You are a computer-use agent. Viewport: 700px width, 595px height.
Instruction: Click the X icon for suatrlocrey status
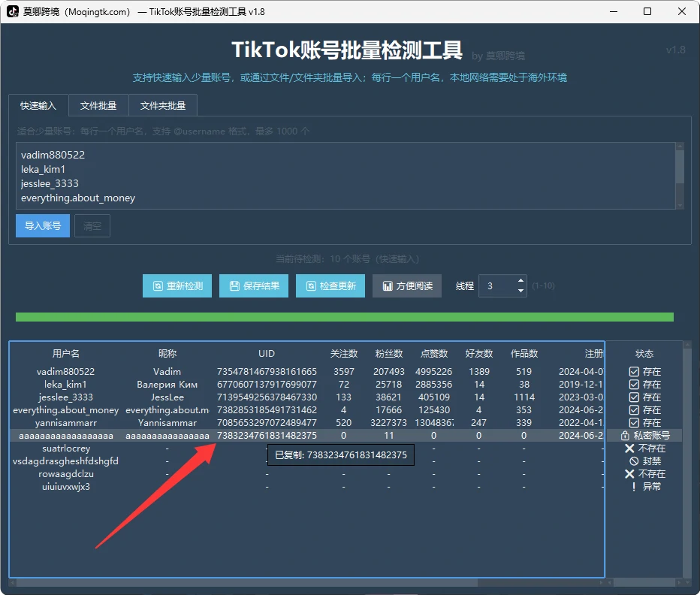coord(629,449)
